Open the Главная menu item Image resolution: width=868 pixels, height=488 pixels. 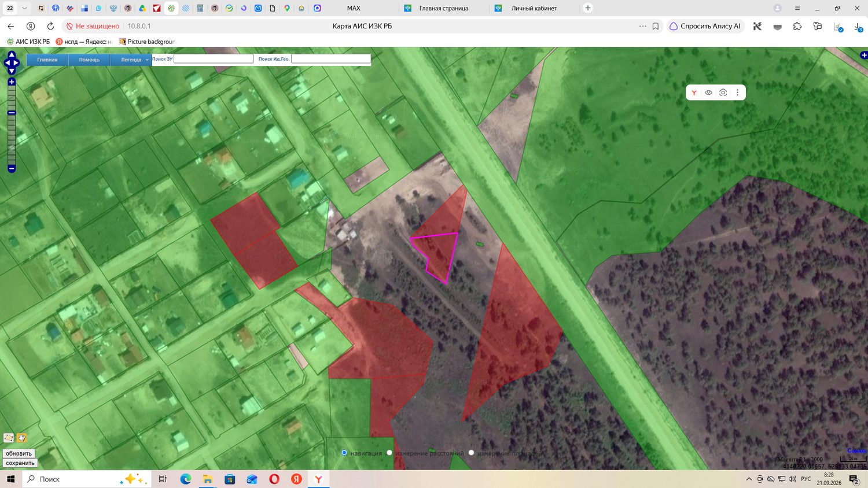[47, 60]
